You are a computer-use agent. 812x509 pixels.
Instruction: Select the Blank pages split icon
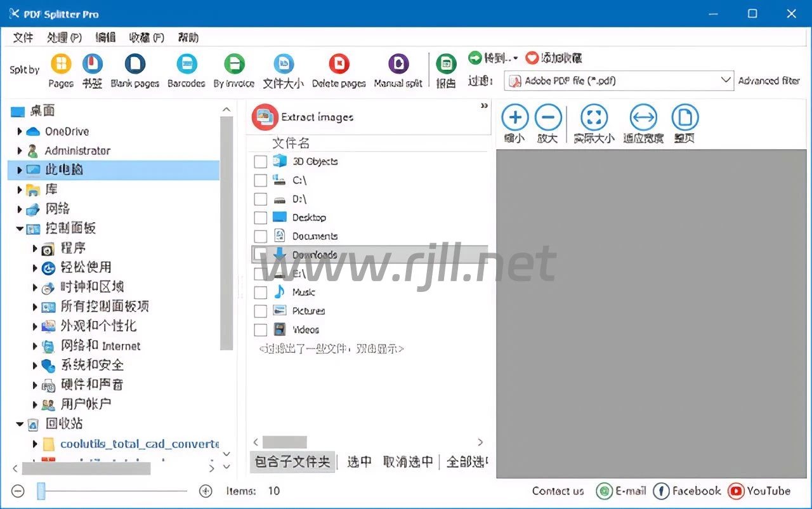134,64
